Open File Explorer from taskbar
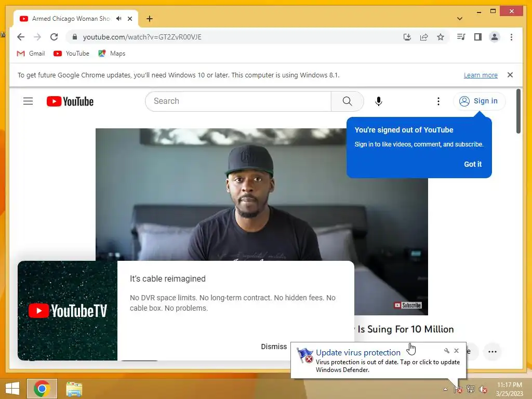This screenshot has width=532, height=399. [74, 389]
